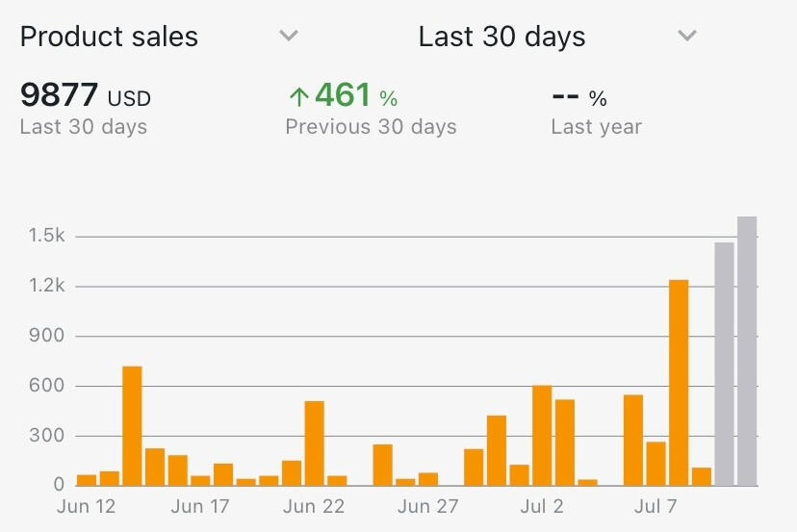Select the Product sales metric label
Image resolution: width=797 pixels, height=532 pixels.
point(109,37)
